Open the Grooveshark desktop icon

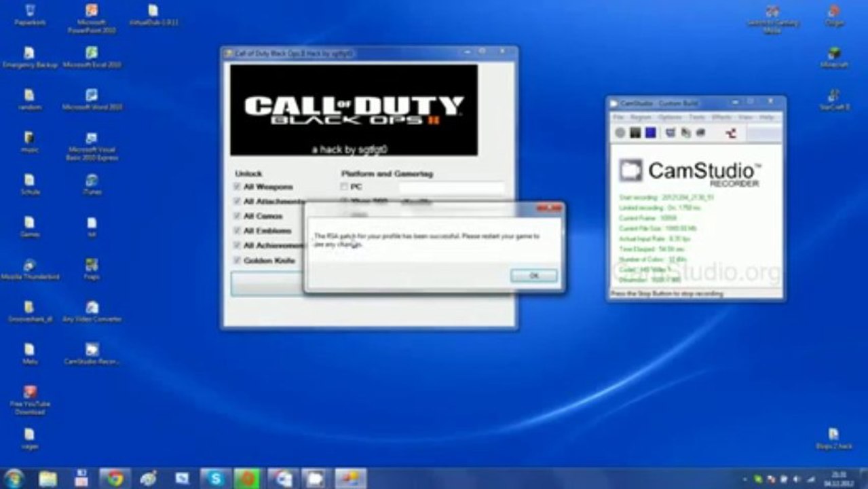click(30, 311)
